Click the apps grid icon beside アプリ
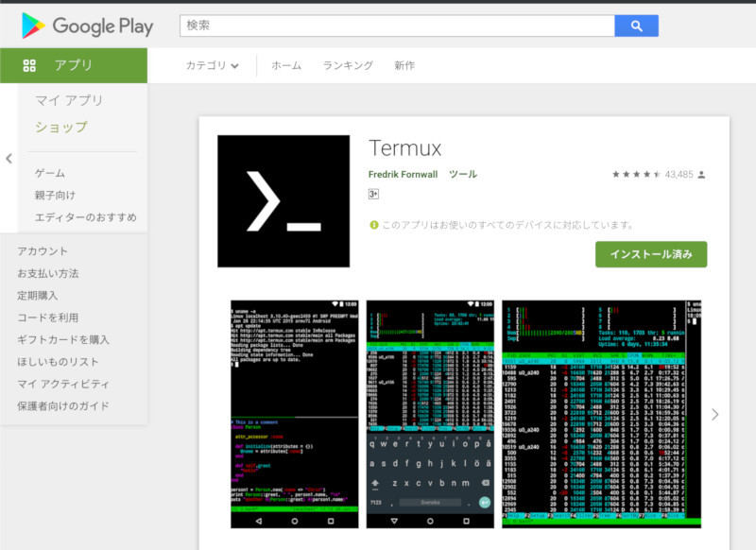Viewport: 756px width, 550px height. click(x=29, y=65)
